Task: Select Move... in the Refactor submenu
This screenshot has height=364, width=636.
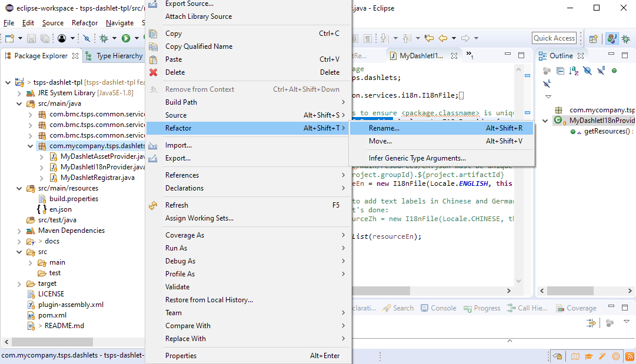Action: (x=441, y=141)
